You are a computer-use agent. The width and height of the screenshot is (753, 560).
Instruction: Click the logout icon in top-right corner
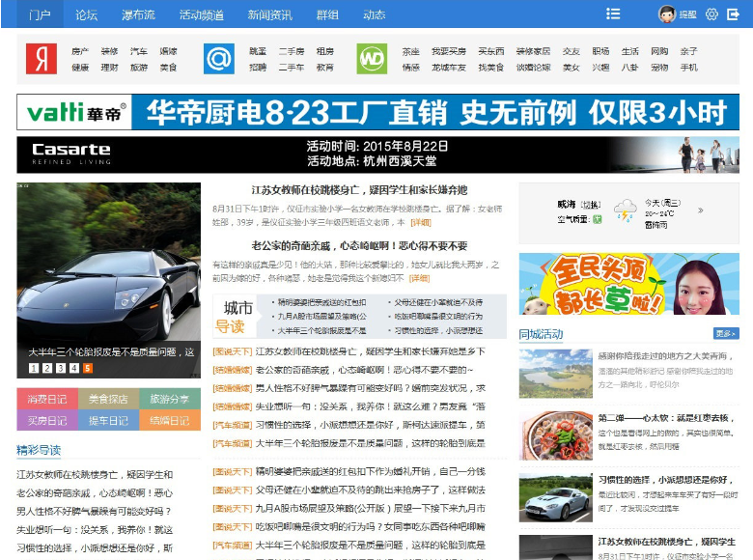[734, 14]
